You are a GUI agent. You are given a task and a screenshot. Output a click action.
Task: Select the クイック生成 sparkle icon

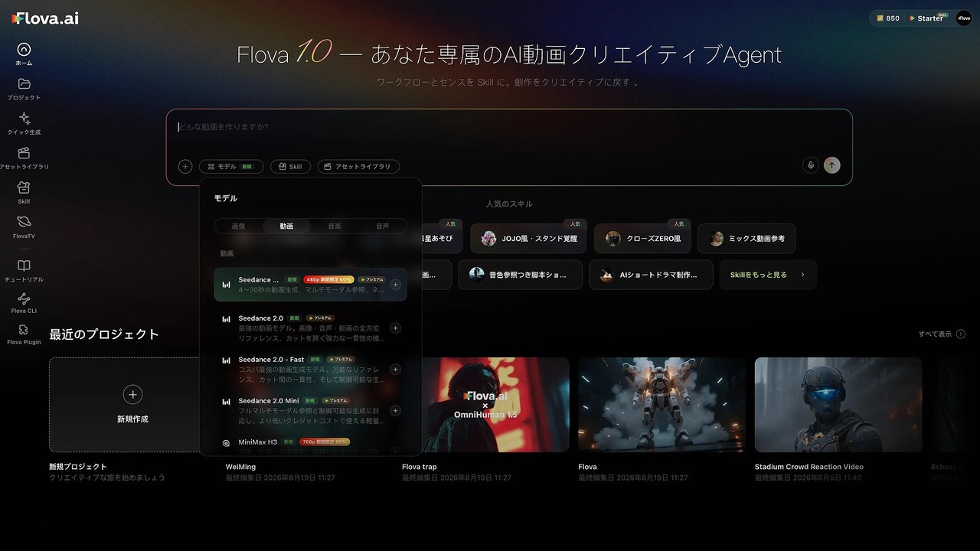click(x=24, y=118)
